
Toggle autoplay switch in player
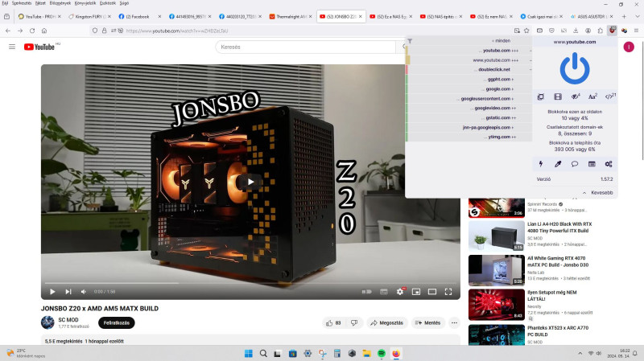coord(367,292)
